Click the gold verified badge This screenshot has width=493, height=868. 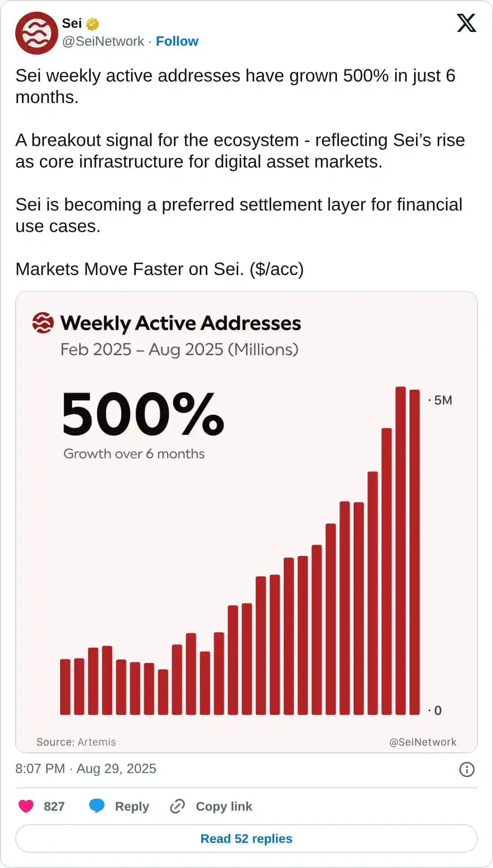point(92,24)
